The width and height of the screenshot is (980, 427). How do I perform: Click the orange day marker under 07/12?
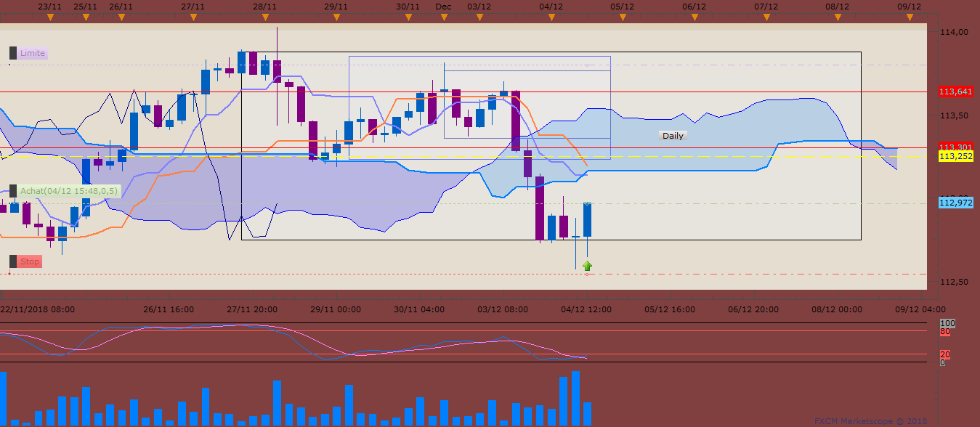(766, 17)
